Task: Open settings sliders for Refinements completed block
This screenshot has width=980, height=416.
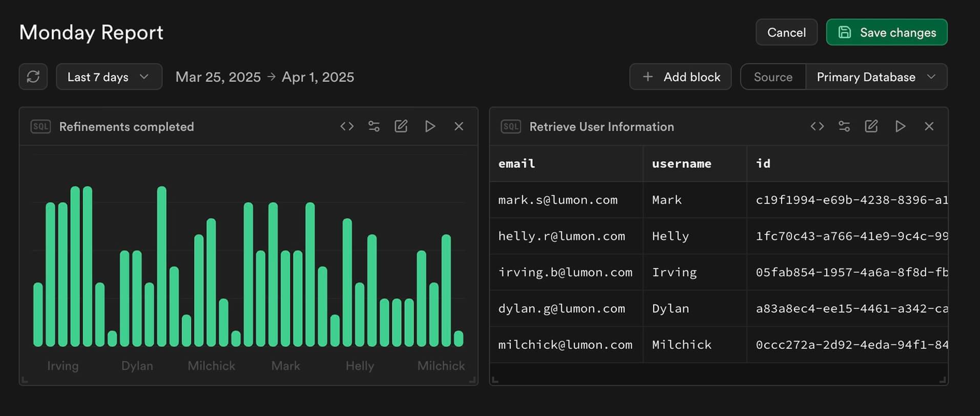Action: click(374, 126)
